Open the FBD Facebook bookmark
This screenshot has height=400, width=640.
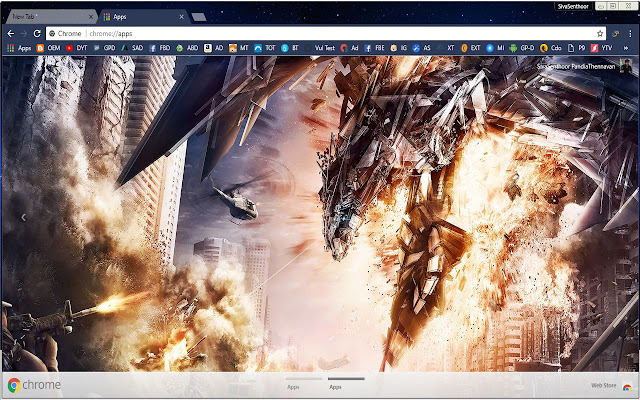click(160, 48)
